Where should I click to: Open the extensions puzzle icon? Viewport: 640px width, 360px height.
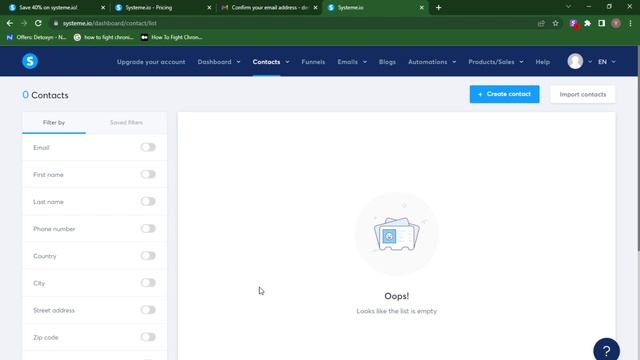(x=587, y=23)
